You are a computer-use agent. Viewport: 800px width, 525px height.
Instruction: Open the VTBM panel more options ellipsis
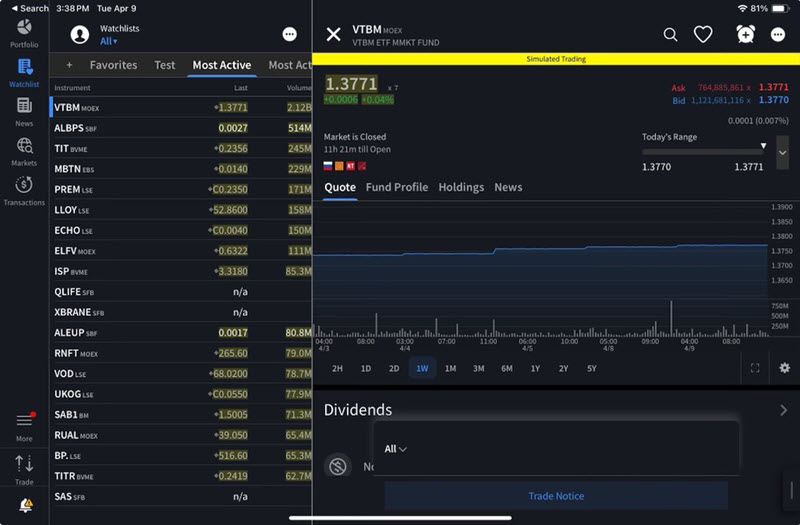pyautogui.click(x=778, y=34)
